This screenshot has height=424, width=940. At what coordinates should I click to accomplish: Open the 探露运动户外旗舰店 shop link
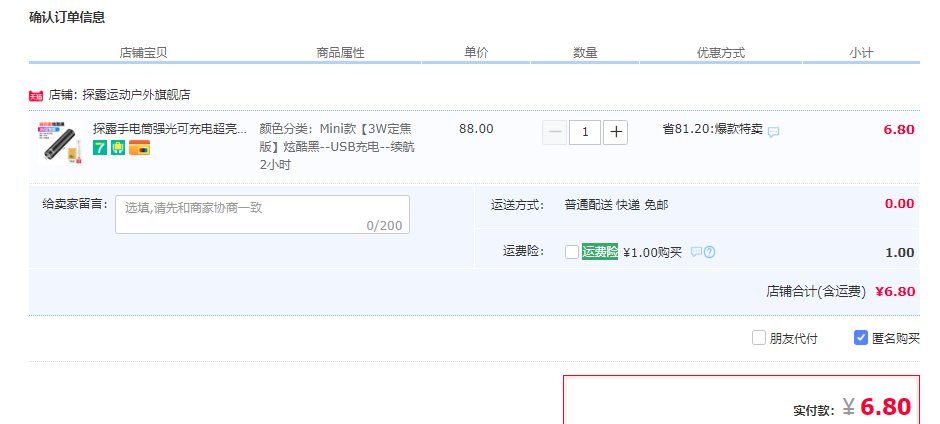pos(136,94)
